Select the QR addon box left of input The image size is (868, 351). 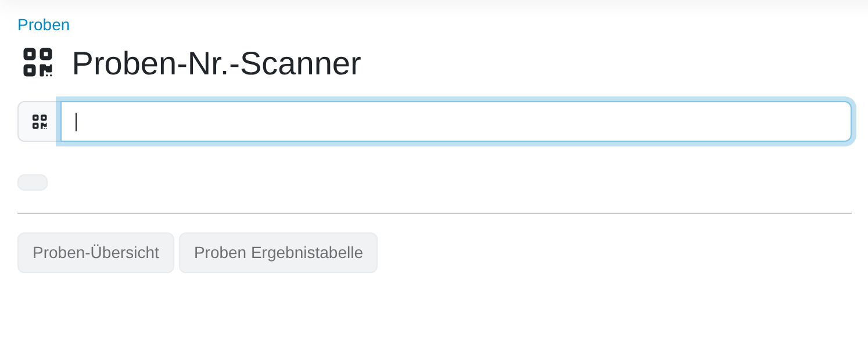(40, 121)
